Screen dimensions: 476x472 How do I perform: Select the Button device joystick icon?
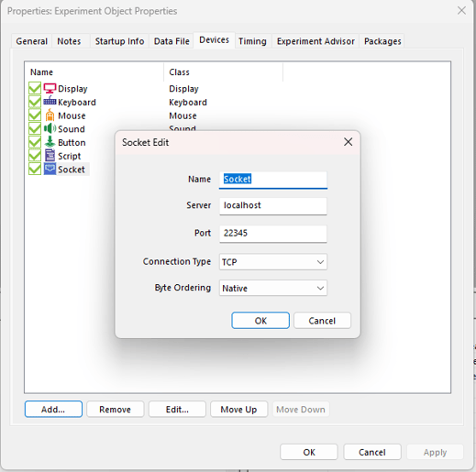50,142
